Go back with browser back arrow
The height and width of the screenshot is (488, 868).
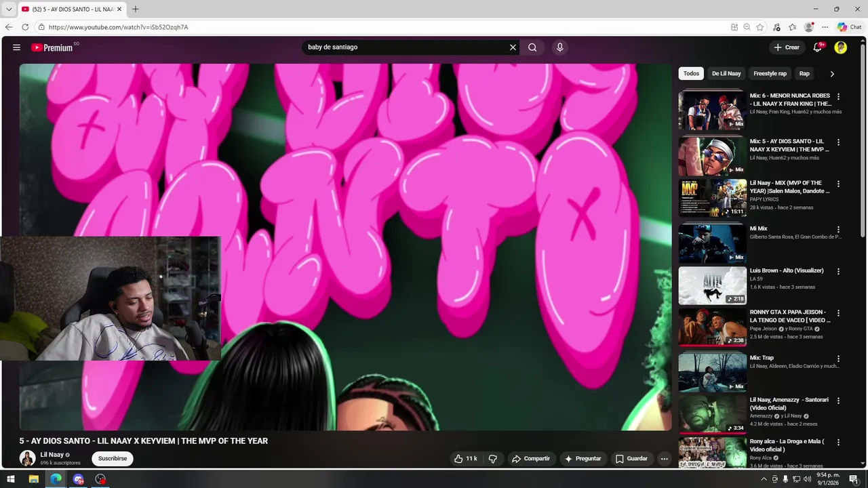[x=9, y=27]
